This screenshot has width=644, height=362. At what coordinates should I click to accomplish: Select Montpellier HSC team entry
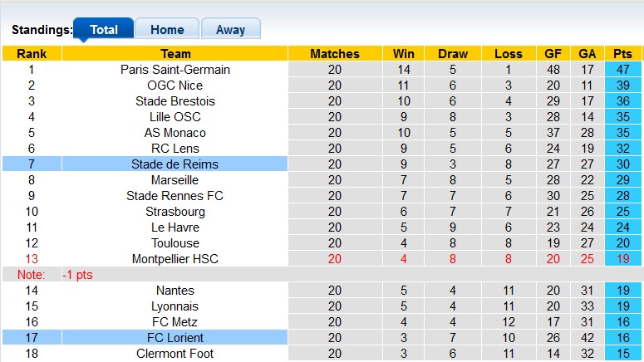(175, 259)
